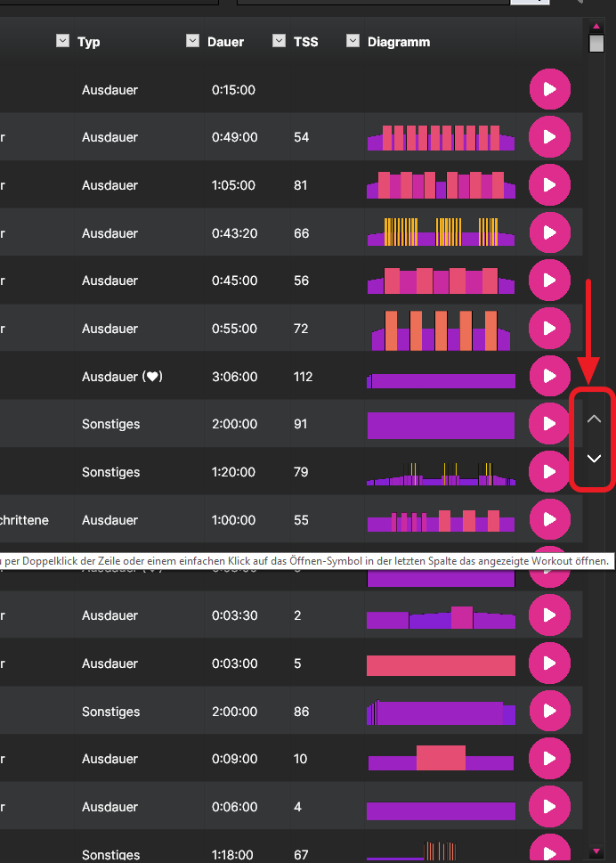Screen dimensions: 616x863
Task: Open the Sonstiges workout with TSS 91
Action: click(x=549, y=424)
